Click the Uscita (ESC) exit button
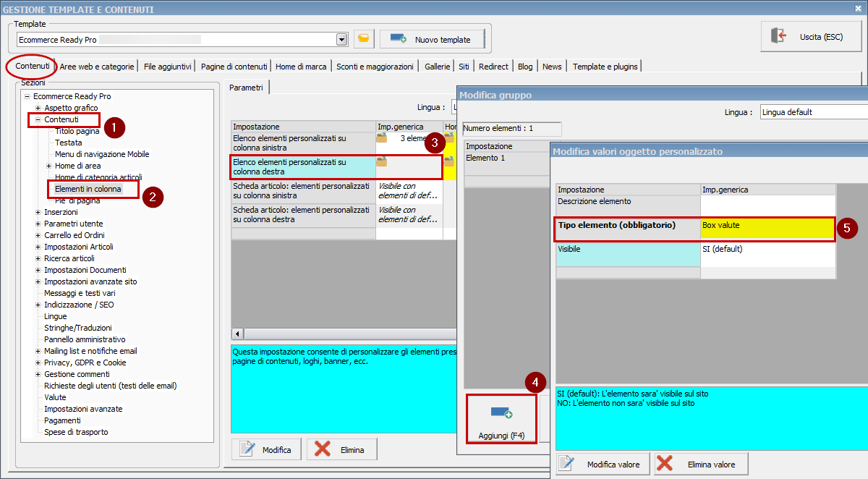Image resolution: width=868 pixels, height=479 pixels. coord(811,36)
